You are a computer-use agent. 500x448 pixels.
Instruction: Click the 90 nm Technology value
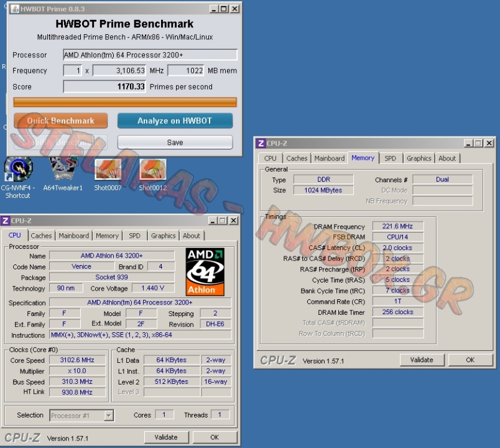click(66, 288)
